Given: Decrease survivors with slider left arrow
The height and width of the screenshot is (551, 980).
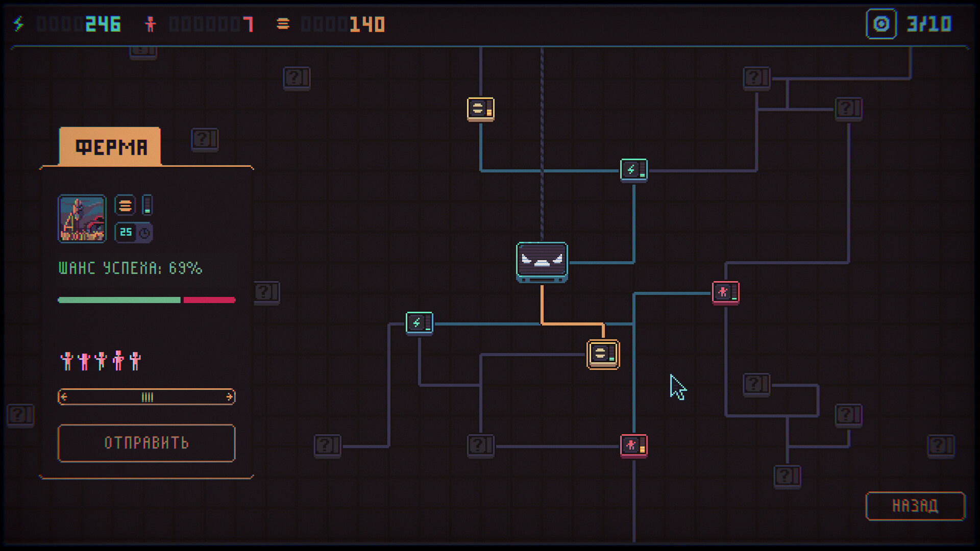Looking at the screenshot, I should tap(64, 397).
